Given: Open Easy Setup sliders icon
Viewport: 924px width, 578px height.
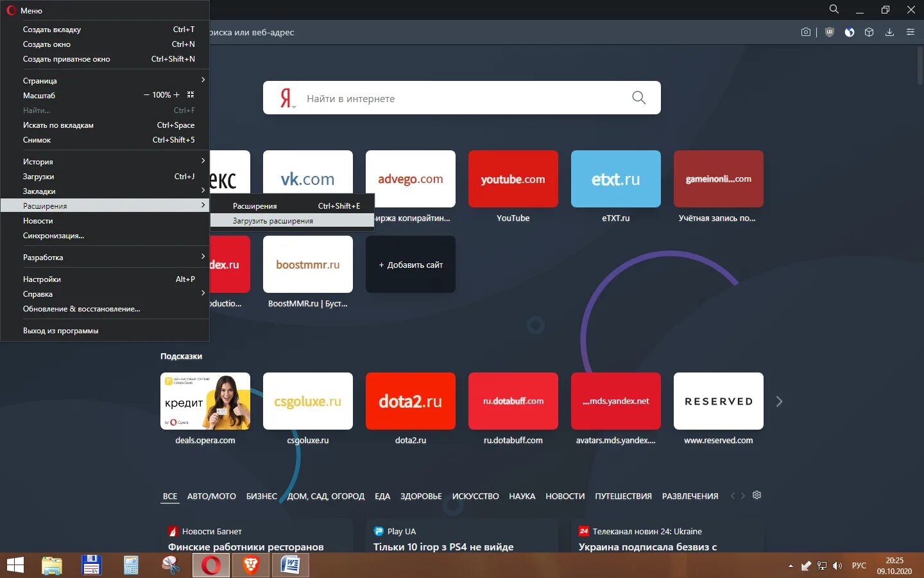Looking at the screenshot, I should (910, 32).
